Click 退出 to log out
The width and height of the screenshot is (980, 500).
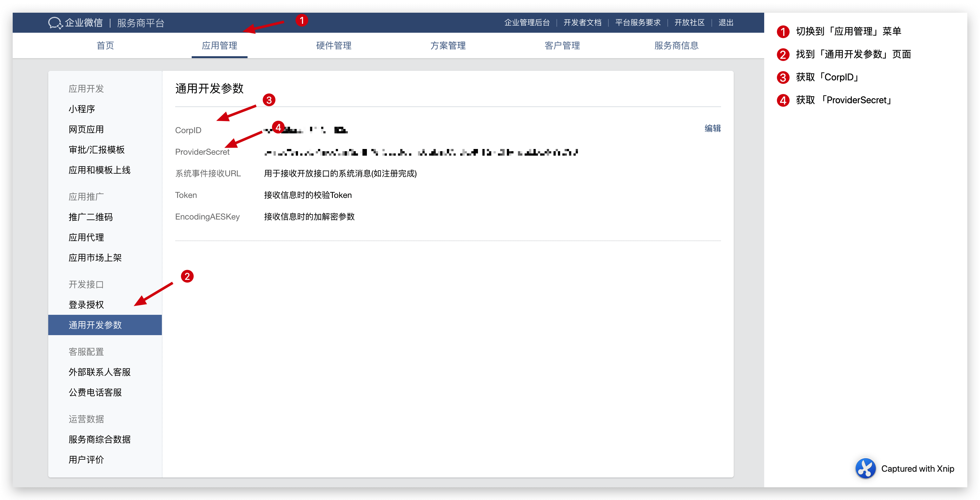click(x=725, y=23)
